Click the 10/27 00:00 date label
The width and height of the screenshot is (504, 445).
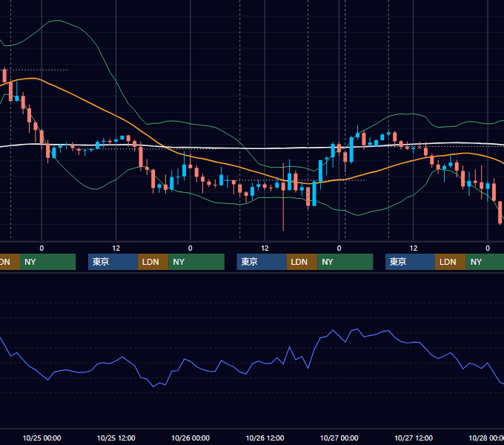click(x=339, y=438)
